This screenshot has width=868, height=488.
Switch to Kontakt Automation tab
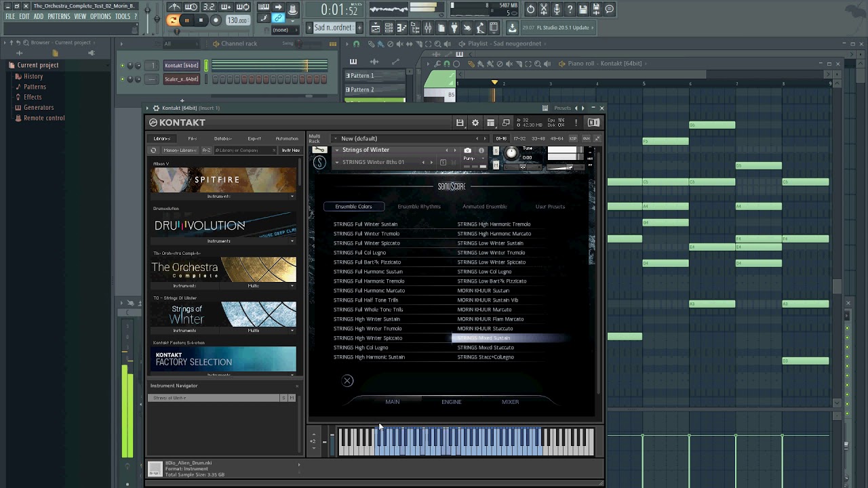coord(286,138)
